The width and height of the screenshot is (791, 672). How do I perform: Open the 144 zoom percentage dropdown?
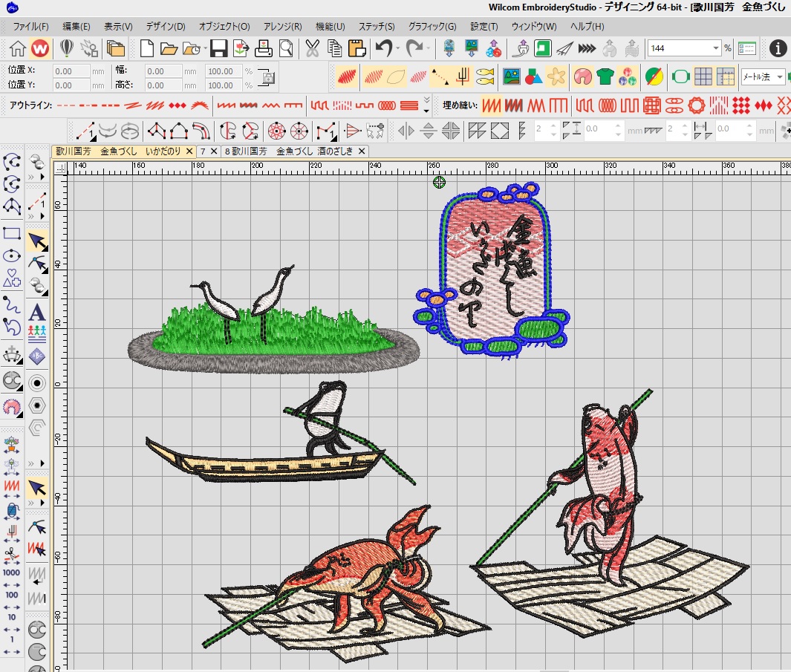tap(716, 48)
